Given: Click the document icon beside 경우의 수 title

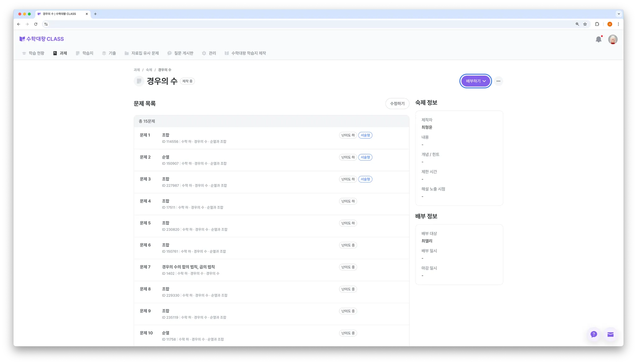Looking at the screenshot, I should coord(139,81).
